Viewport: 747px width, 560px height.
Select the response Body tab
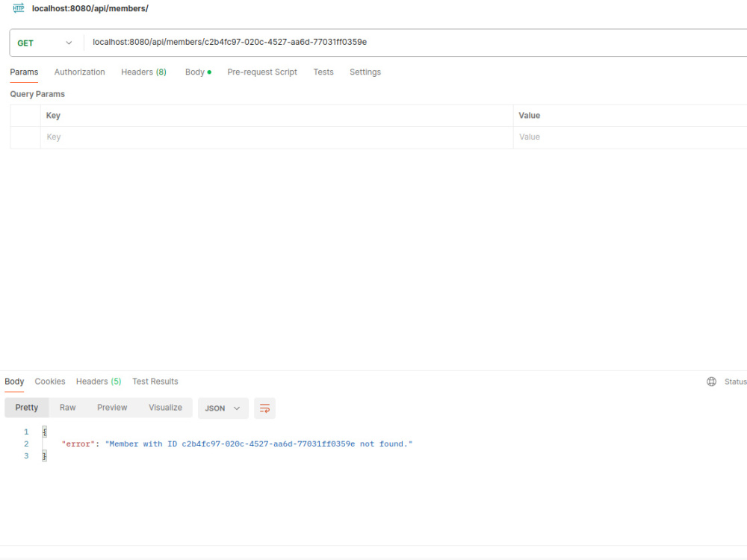(14, 382)
